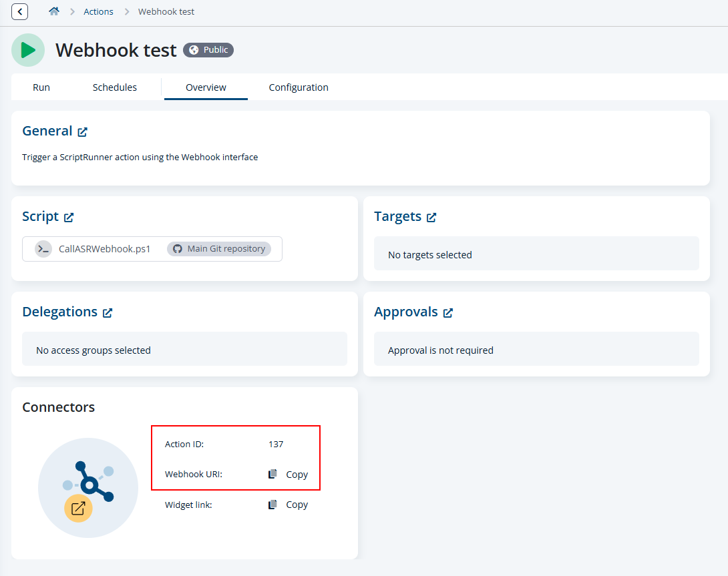Navigate to Actions breadcrumb

pos(98,11)
